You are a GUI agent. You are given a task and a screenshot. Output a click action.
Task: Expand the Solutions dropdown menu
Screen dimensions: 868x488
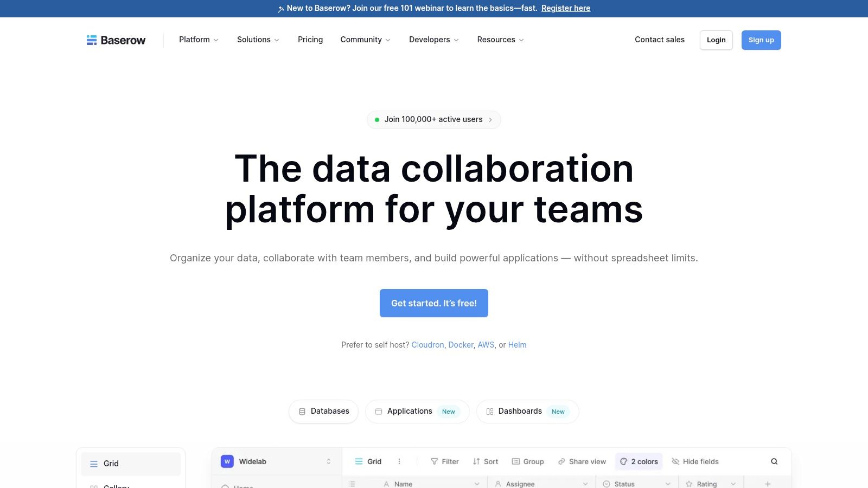click(258, 40)
